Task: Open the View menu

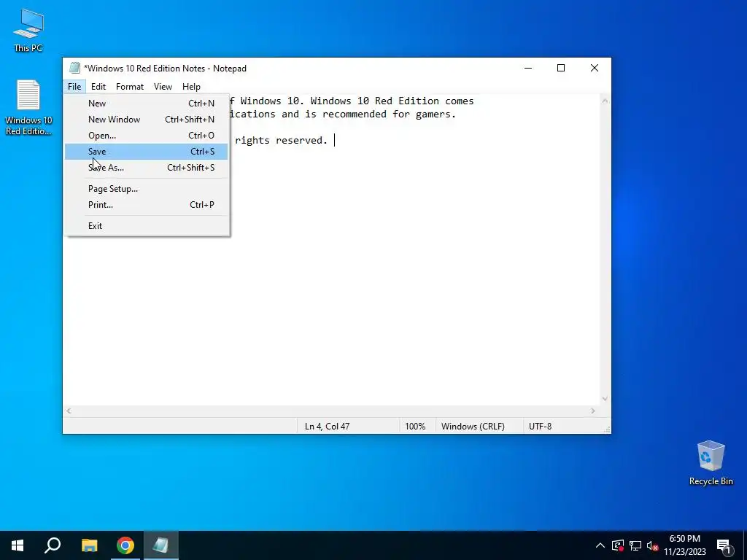Action: pos(163,87)
